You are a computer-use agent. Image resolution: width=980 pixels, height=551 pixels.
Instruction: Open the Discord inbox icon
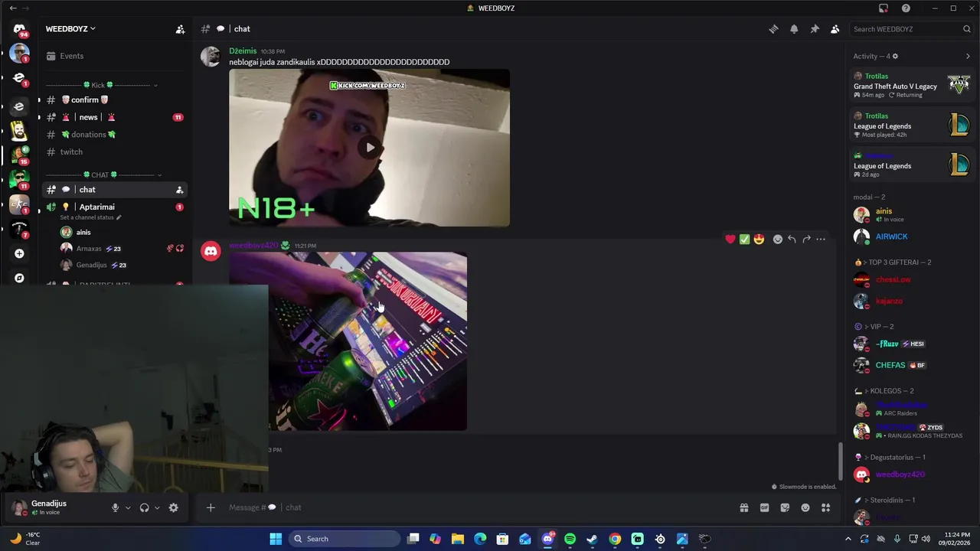point(884,8)
